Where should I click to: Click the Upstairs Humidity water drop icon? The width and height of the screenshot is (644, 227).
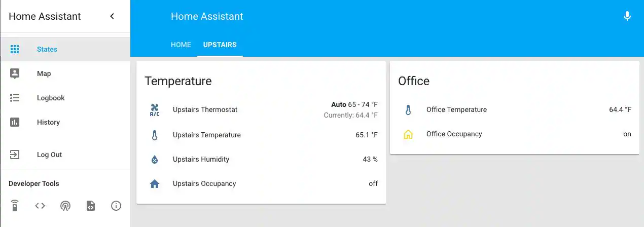(x=155, y=160)
